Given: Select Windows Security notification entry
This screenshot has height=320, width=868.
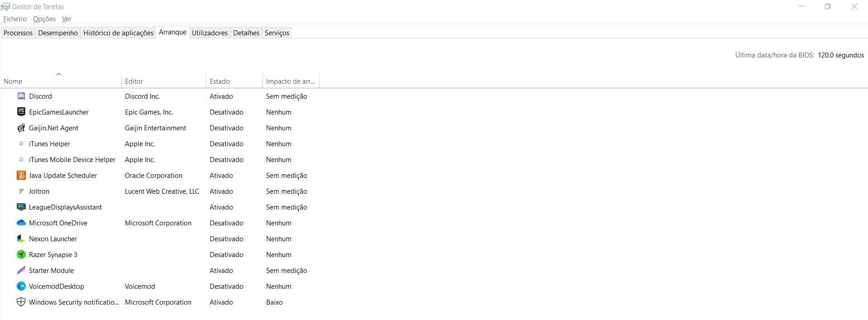Looking at the screenshot, I should 73,302.
